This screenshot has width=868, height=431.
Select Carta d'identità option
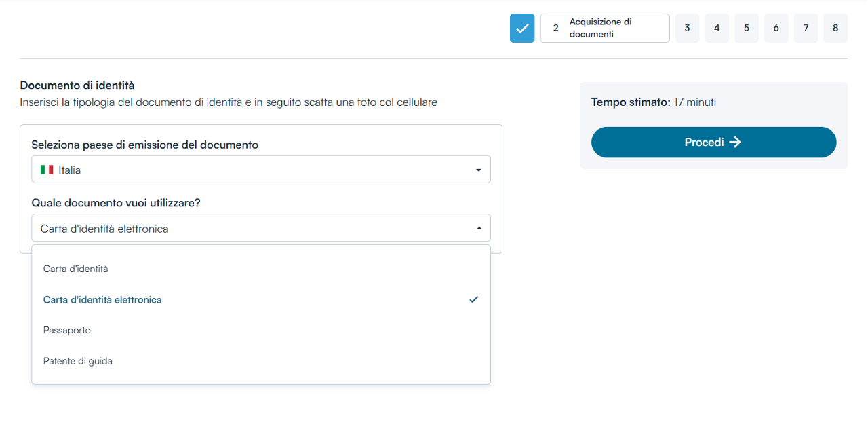[76, 269]
